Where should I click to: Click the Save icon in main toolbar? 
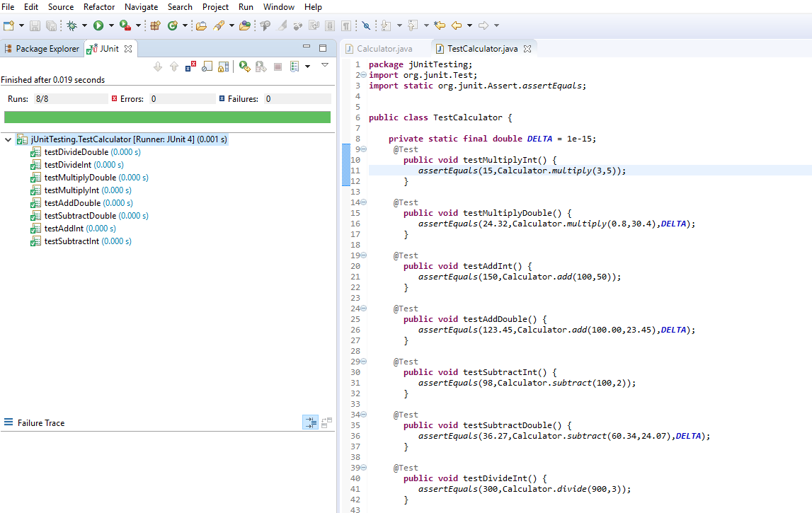coord(35,25)
